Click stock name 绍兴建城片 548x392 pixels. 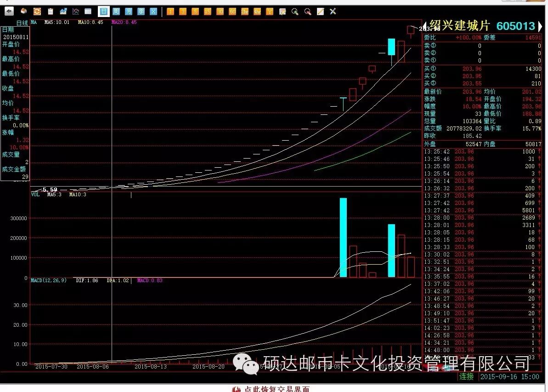(x=459, y=26)
